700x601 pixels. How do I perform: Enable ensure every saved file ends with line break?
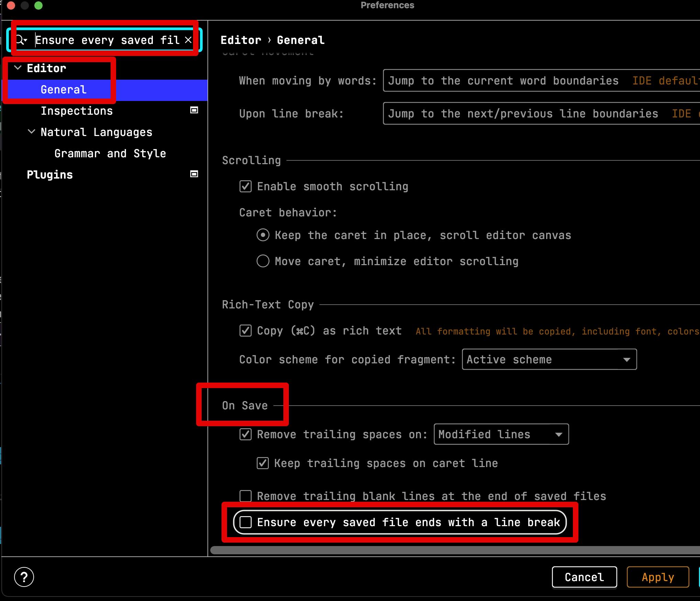246,522
